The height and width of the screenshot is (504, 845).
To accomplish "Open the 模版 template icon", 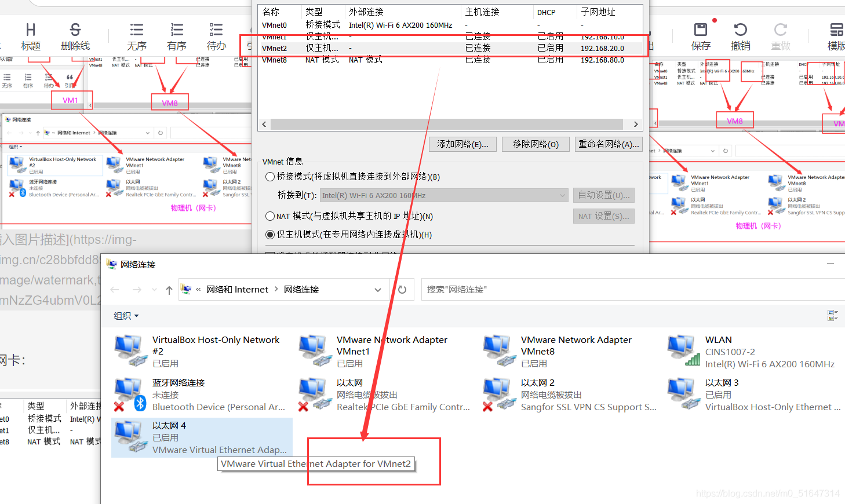I will tap(836, 37).
